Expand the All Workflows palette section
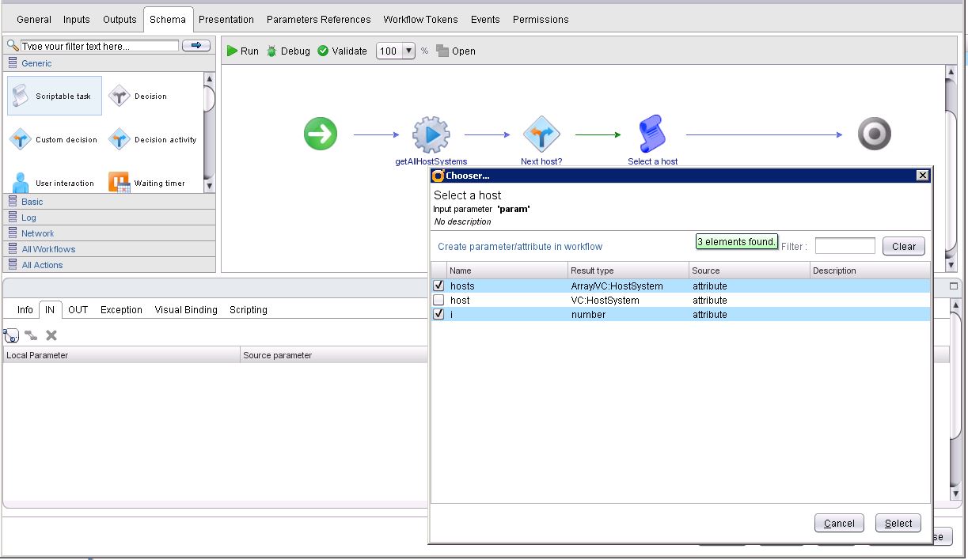The height and width of the screenshot is (560, 968). pos(48,249)
